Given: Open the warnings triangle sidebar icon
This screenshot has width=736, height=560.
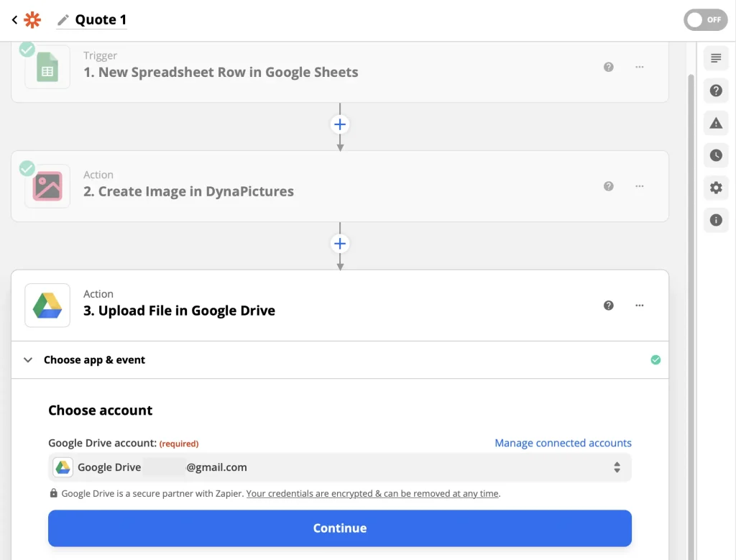Looking at the screenshot, I should [716, 123].
